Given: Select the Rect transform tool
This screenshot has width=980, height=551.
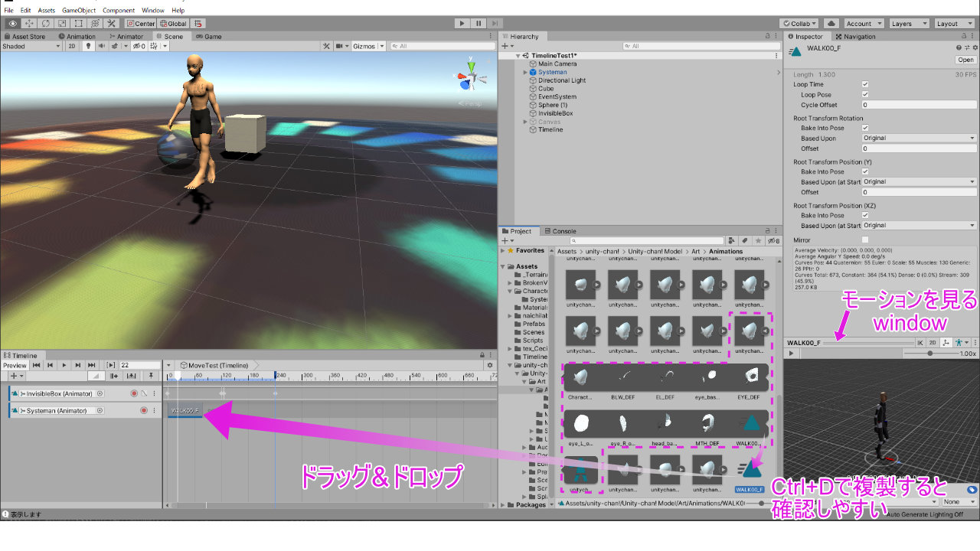Looking at the screenshot, I should coord(79,24).
